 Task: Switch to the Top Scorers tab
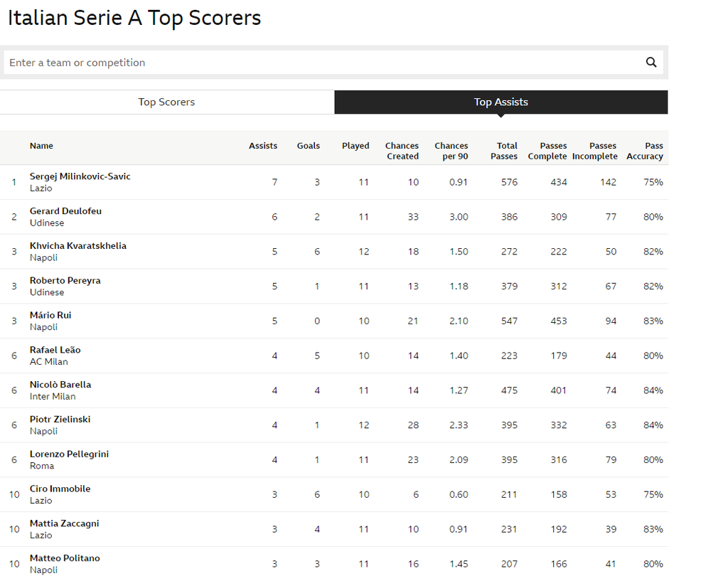pos(166,102)
